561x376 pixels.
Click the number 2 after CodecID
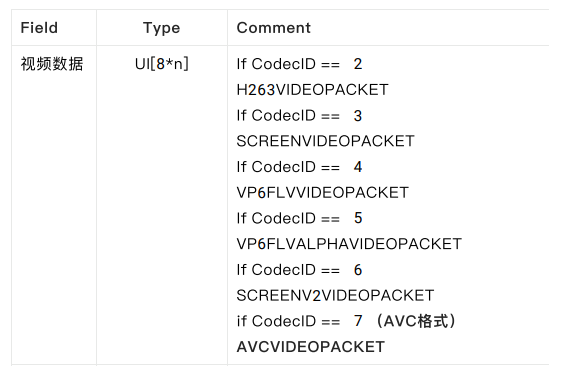tap(358, 64)
